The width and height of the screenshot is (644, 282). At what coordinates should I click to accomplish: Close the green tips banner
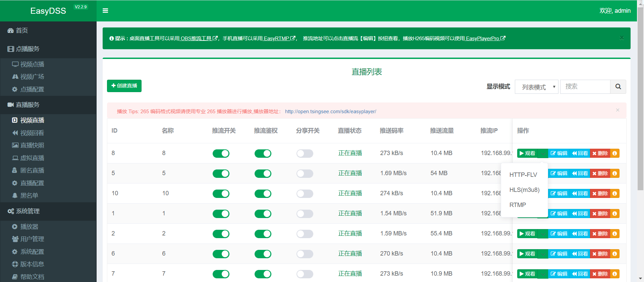tap(622, 38)
